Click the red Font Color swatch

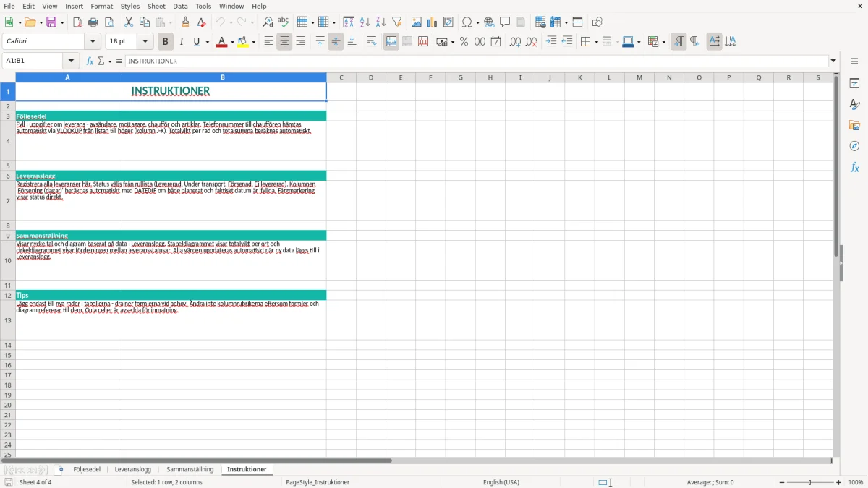click(221, 42)
